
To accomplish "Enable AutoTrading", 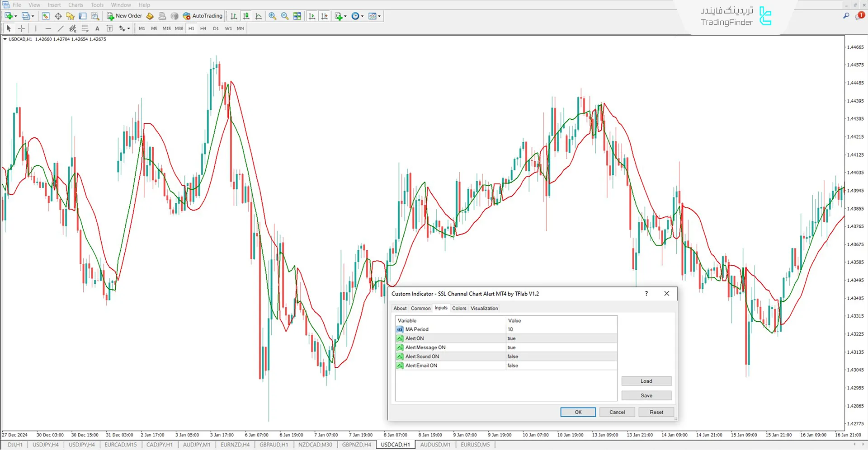I will pyautogui.click(x=203, y=16).
